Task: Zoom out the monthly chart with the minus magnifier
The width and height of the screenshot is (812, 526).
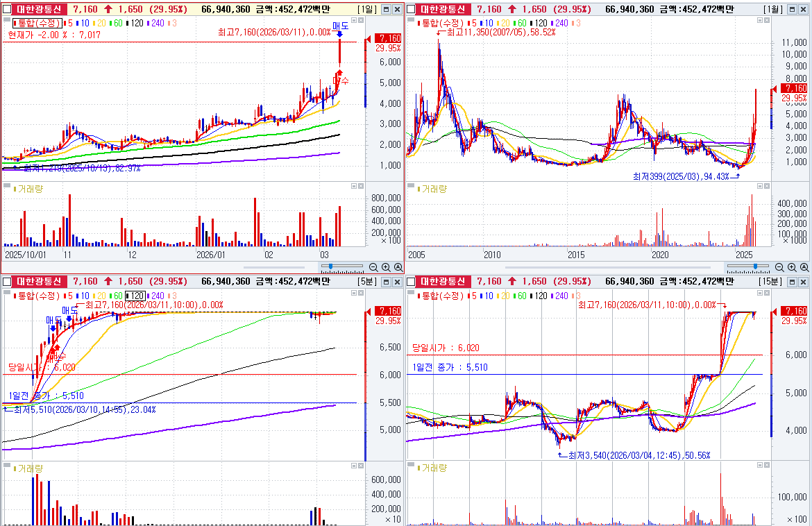Action: click(x=779, y=267)
